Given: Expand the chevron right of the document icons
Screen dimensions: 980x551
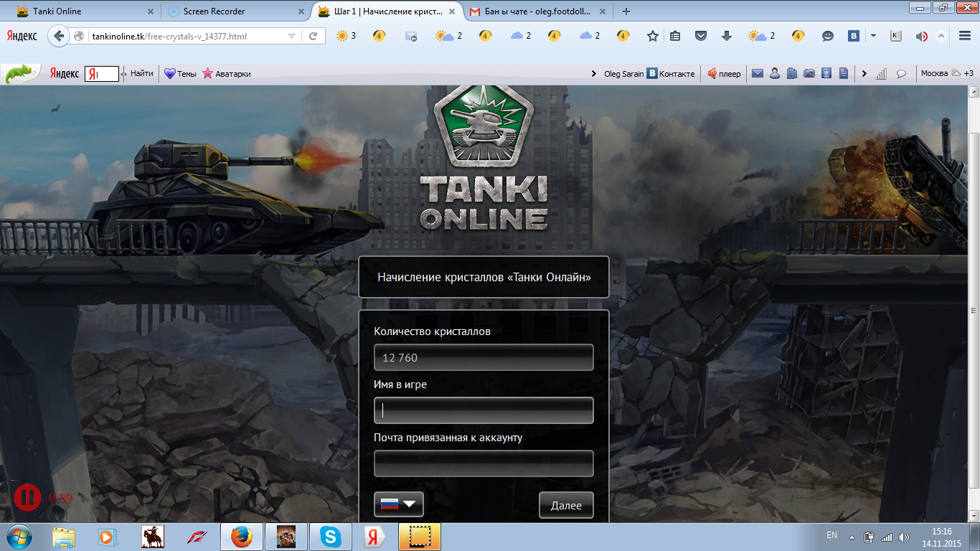Looking at the screenshot, I should [864, 73].
